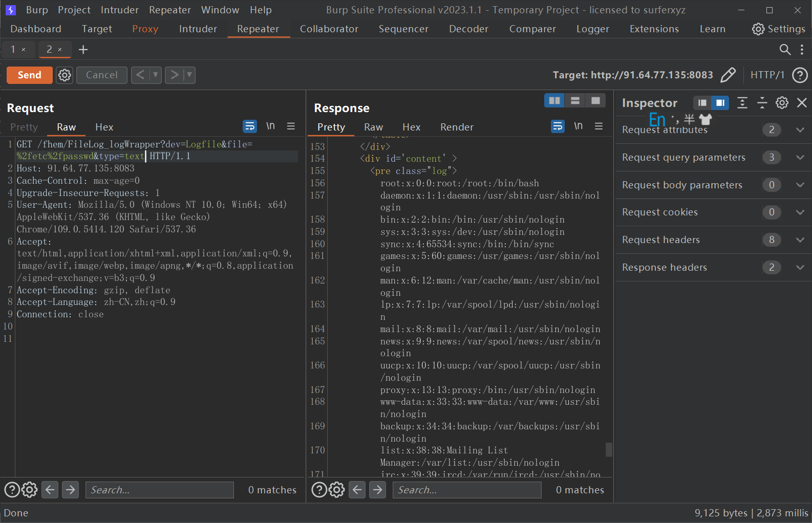Toggle word wrap in Response panel
This screenshot has height=523, width=812.
tap(558, 126)
